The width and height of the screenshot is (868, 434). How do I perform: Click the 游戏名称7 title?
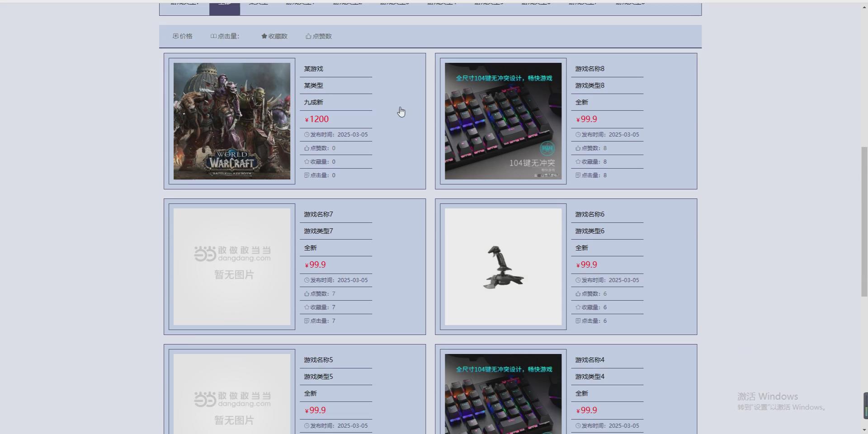pyautogui.click(x=318, y=214)
